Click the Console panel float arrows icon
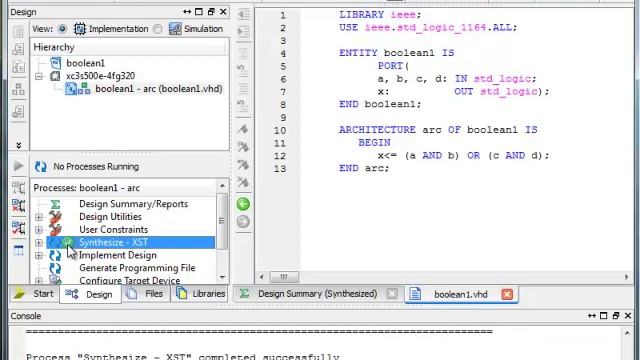Screen dimensions: 640x360 click(592, 316)
